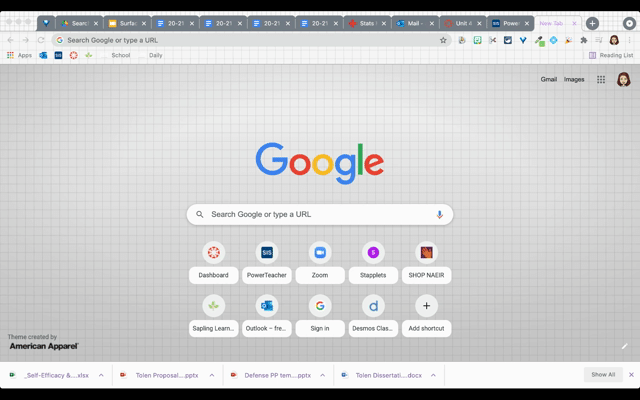
Task: Expand options for Tolen Proposal pptx download
Action: click(x=212, y=375)
